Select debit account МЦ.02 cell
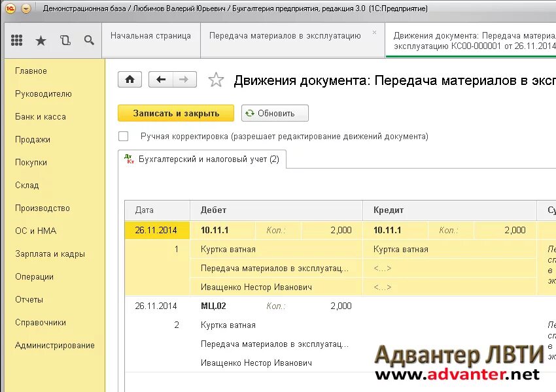The width and height of the screenshot is (556, 392). click(222, 306)
